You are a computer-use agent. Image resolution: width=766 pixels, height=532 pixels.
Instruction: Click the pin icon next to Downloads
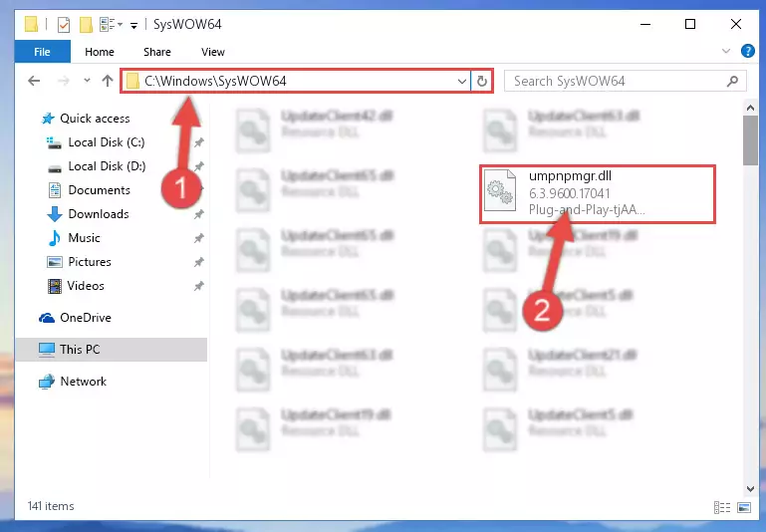[199, 214]
